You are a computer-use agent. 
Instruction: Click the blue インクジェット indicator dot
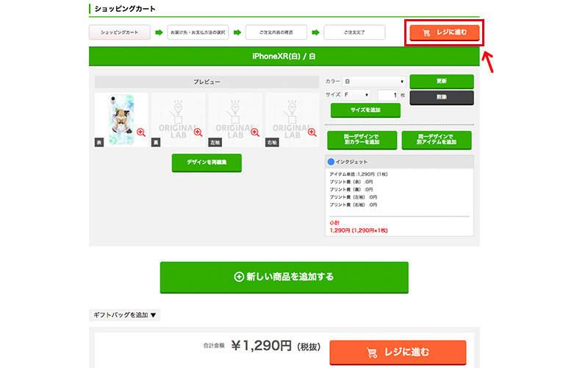(331, 162)
